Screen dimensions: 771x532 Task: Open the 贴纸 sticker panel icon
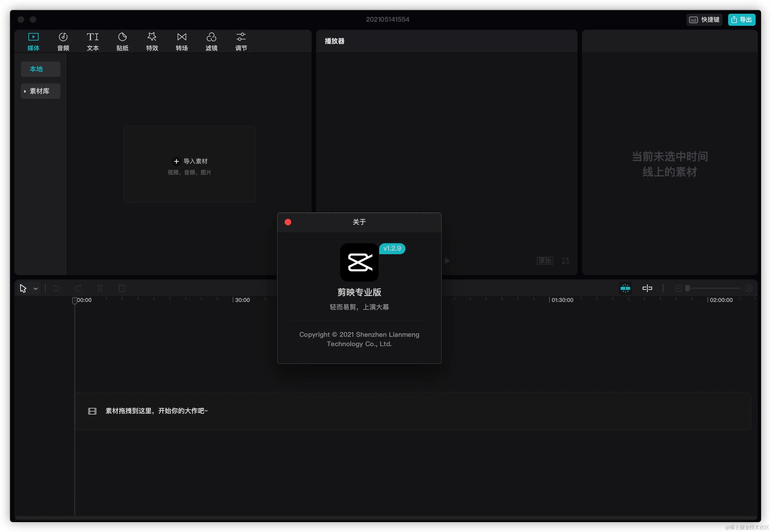coord(123,37)
